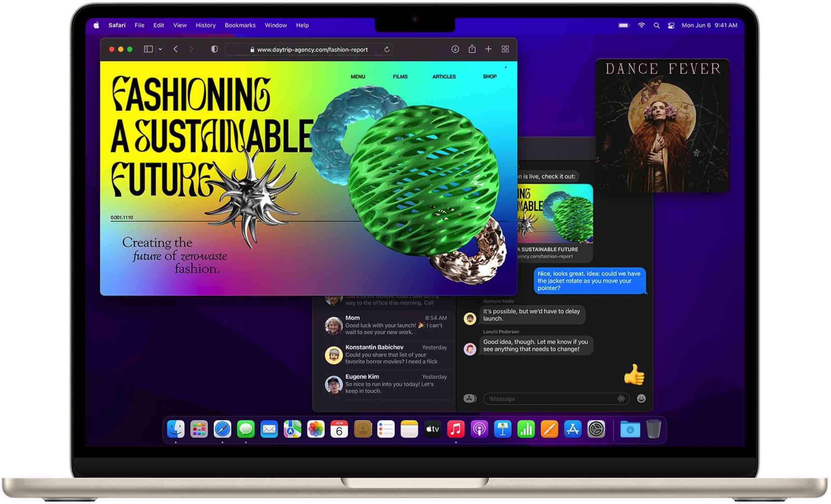Open shared fashion-report link preview in Messages

click(x=555, y=223)
